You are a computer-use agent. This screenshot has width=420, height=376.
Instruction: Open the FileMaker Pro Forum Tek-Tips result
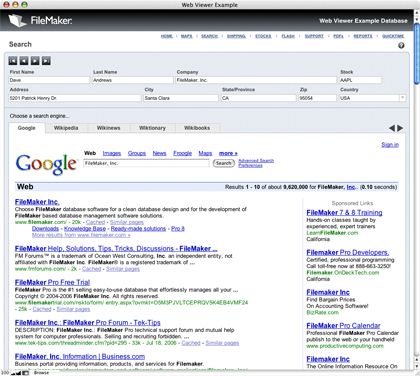88,323
